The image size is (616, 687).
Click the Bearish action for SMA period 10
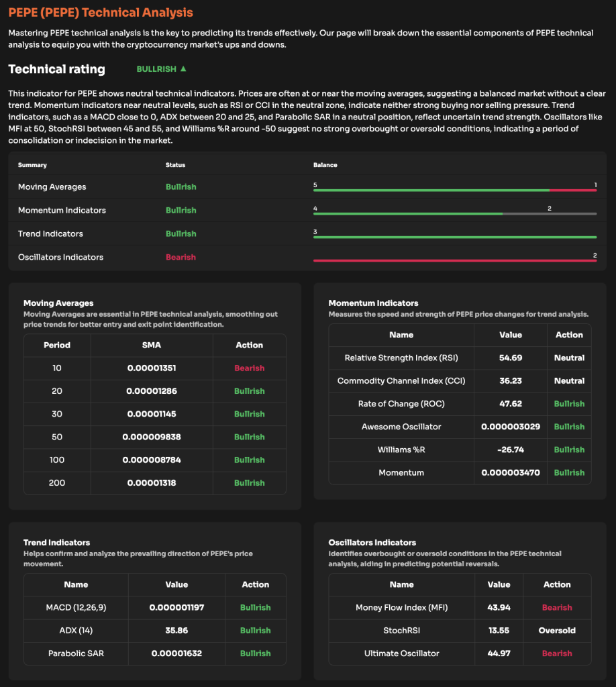click(249, 368)
